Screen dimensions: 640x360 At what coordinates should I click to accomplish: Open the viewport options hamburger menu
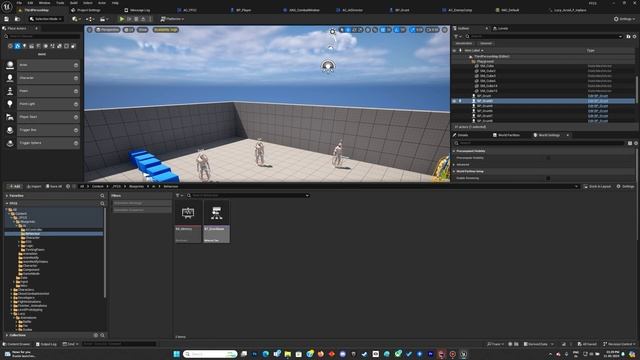(x=90, y=30)
